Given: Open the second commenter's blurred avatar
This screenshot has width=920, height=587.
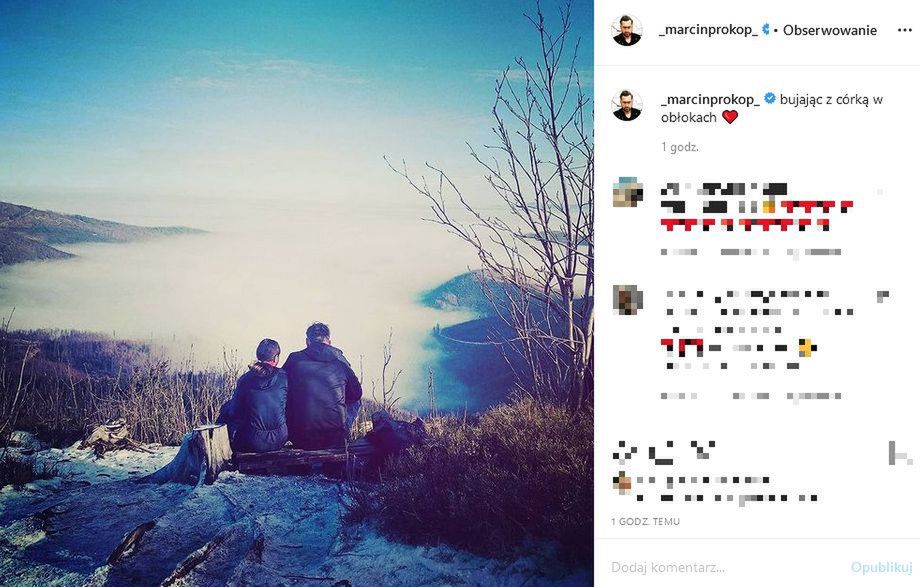Looking at the screenshot, I should [627, 299].
